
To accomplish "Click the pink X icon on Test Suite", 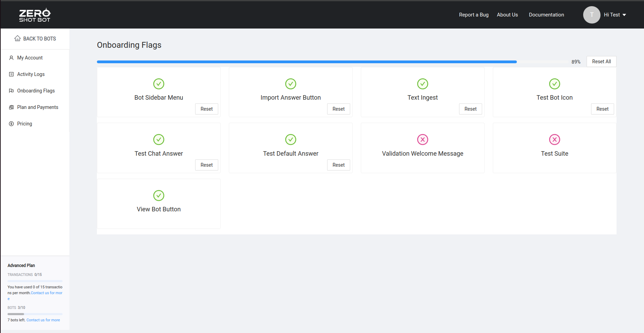I will 554,140.
